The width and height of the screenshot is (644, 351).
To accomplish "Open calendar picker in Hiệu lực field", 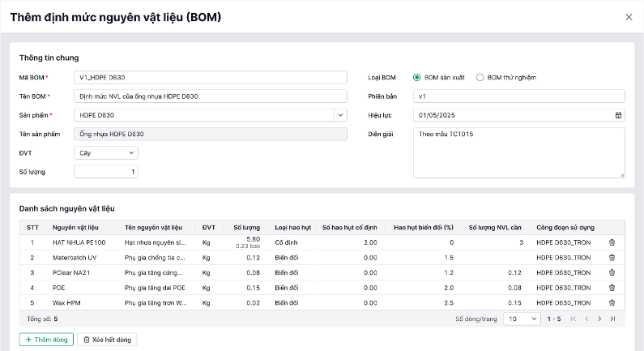I will (x=619, y=115).
